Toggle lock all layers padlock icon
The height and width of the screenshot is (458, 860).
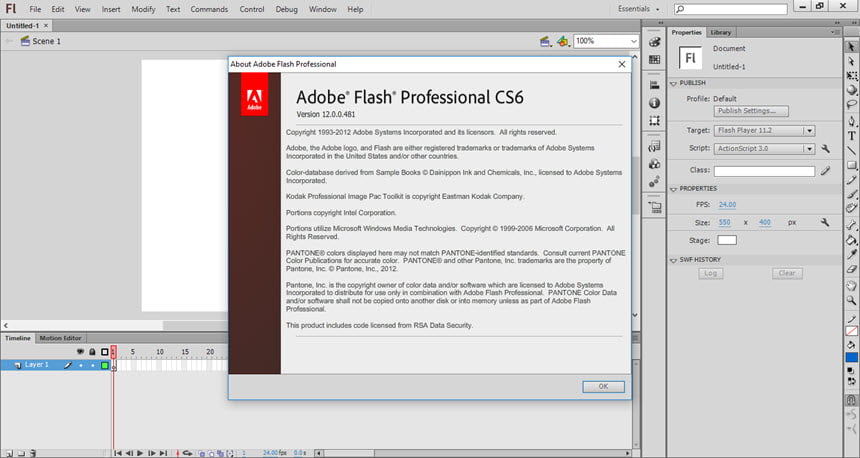coord(92,352)
